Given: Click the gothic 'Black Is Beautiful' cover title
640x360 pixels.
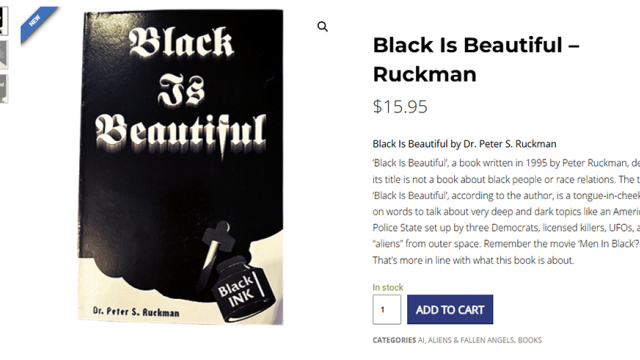Looking at the screenshot, I should pyautogui.click(x=181, y=89).
